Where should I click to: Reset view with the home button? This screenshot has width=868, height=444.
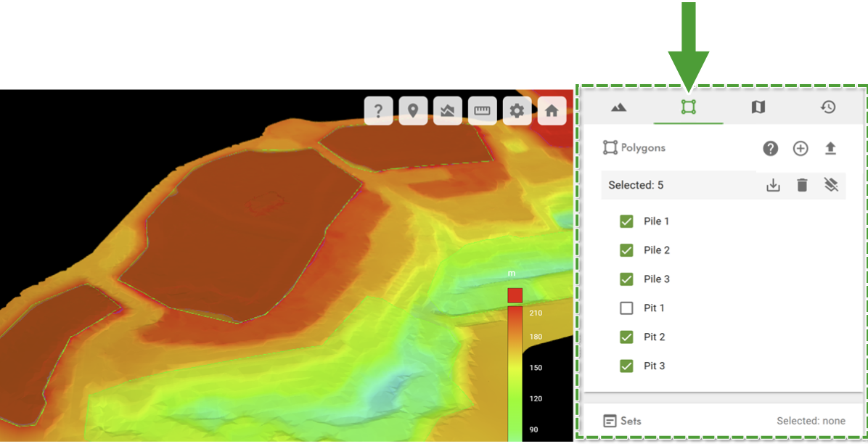pos(552,111)
